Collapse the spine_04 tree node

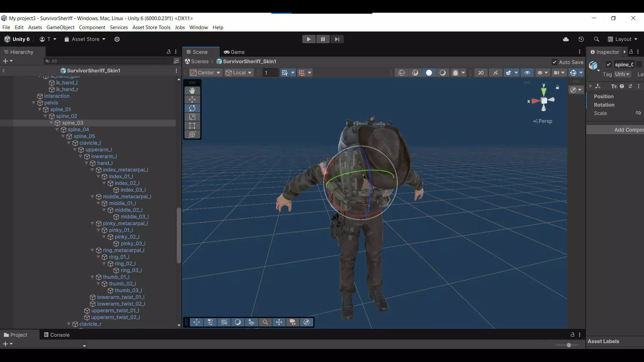[57, 130]
